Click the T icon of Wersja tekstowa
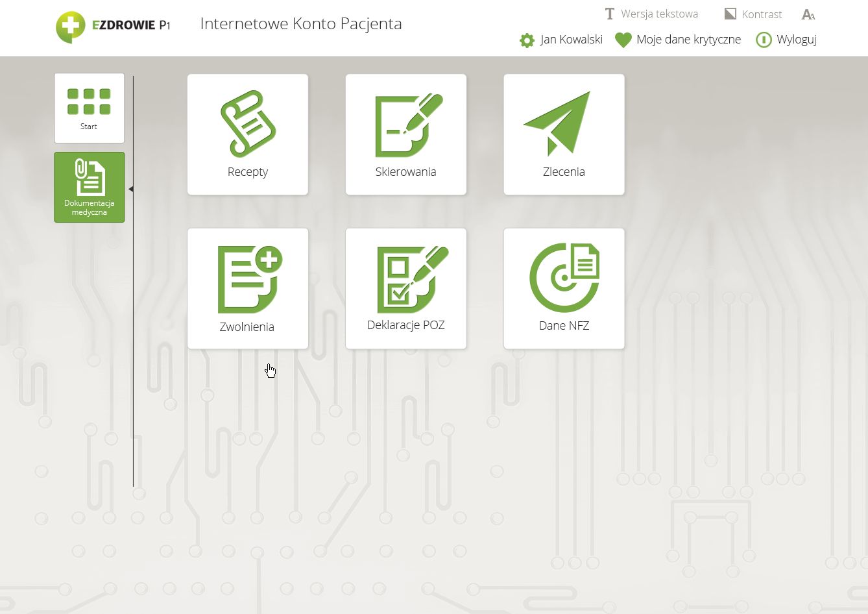 tap(610, 14)
